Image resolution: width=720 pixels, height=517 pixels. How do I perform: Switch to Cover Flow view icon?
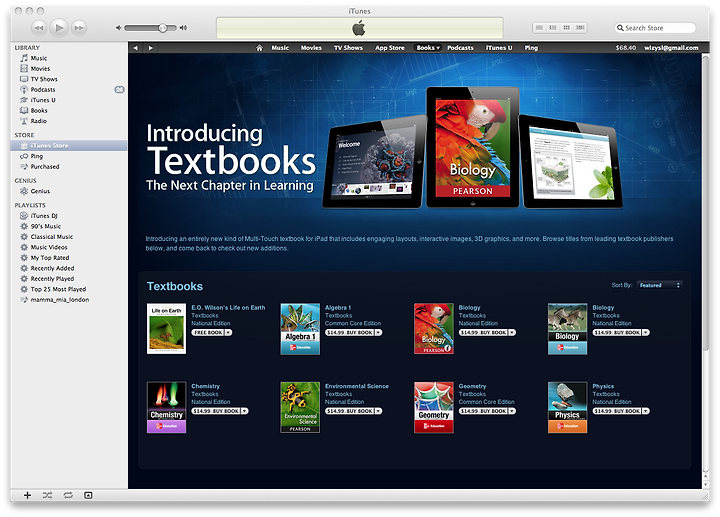[580, 28]
